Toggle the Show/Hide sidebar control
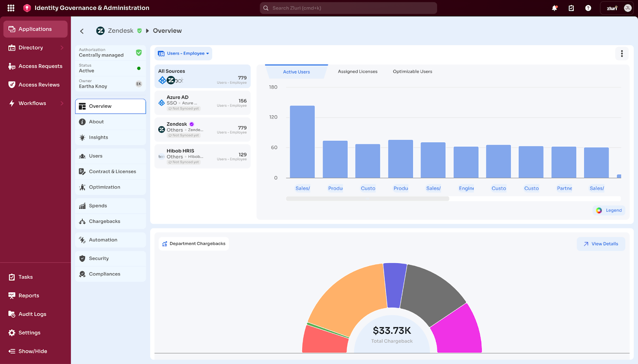Screen dimensions: 638x364 35,351
